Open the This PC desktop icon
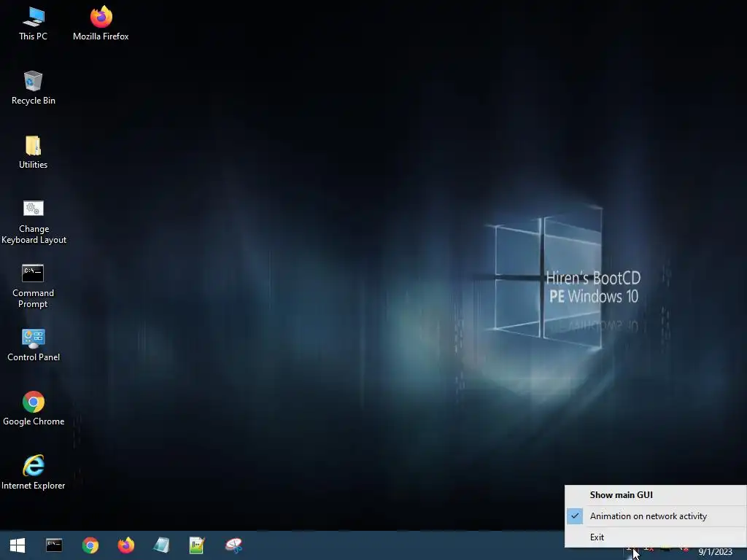 33,24
